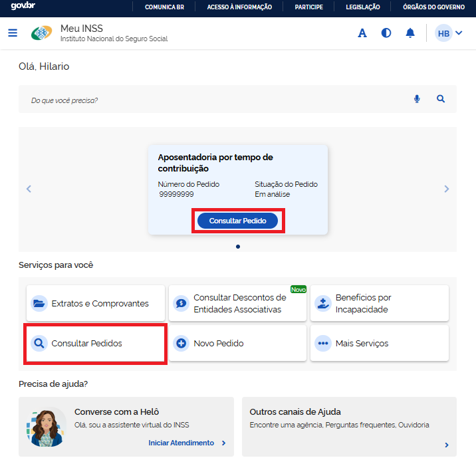Click the gov.br logo
The image size is (476, 462).
(23, 6)
